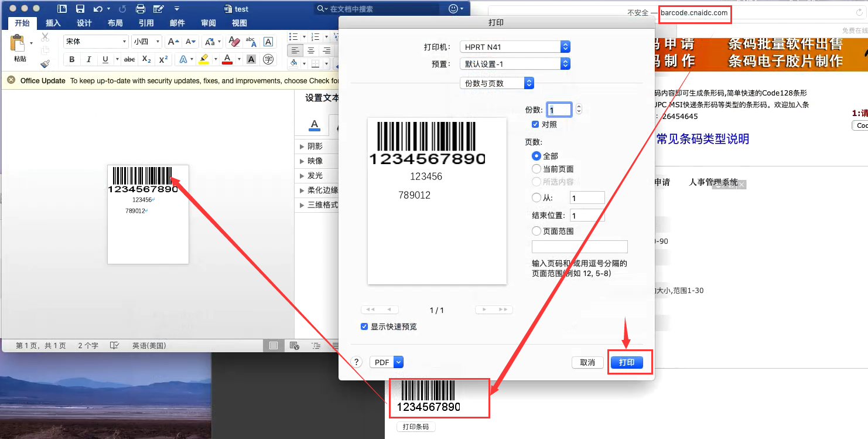
Task: Click the enclosed character 字 icon
Action: [x=268, y=59]
